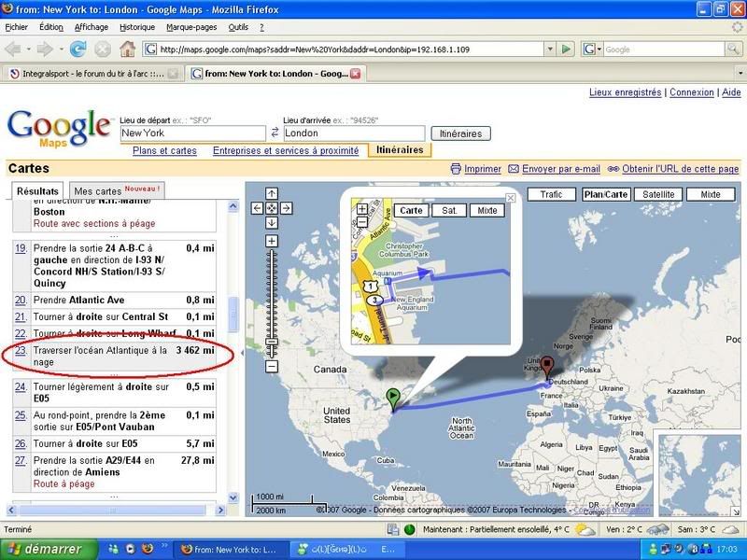Click the green Go arrow beside the URL
Screen dimensions: 747x560
[x=566, y=49]
